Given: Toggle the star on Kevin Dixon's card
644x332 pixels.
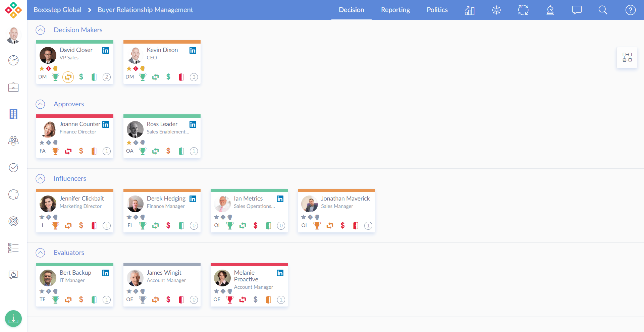Looking at the screenshot, I should click(x=129, y=68).
